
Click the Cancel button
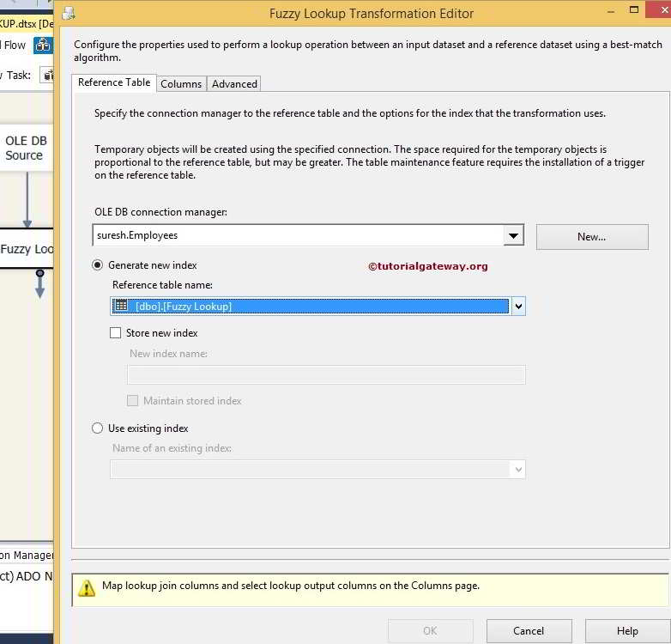(x=529, y=631)
